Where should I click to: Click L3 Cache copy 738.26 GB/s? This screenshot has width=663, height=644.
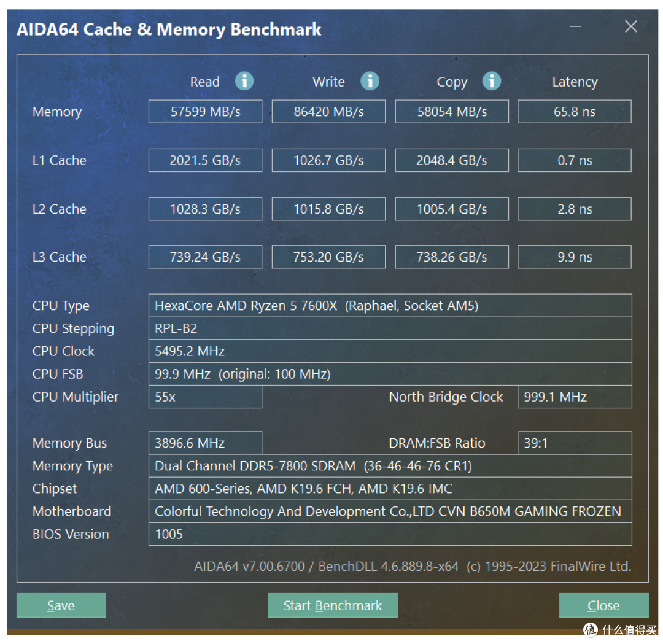click(x=452, y=257)
